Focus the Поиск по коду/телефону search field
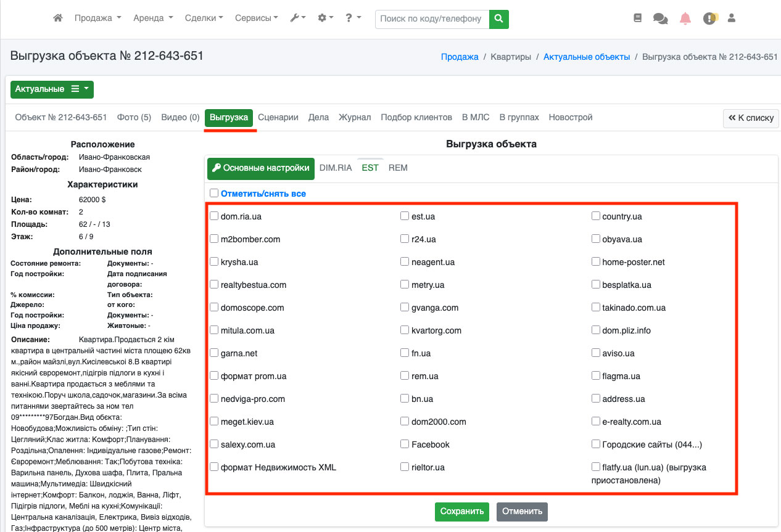The height and width of the screenshot is (532, 781). (x=432, y=18)
